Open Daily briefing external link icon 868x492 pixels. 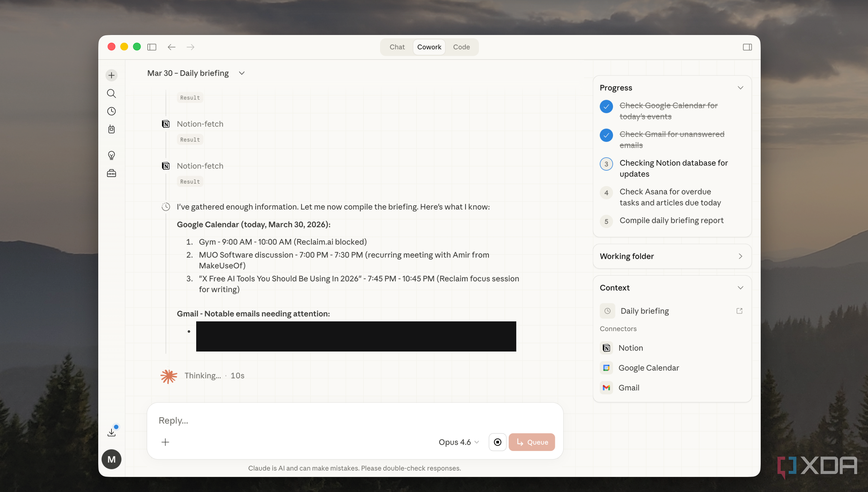pyautogui.click(x=739, y=311)
